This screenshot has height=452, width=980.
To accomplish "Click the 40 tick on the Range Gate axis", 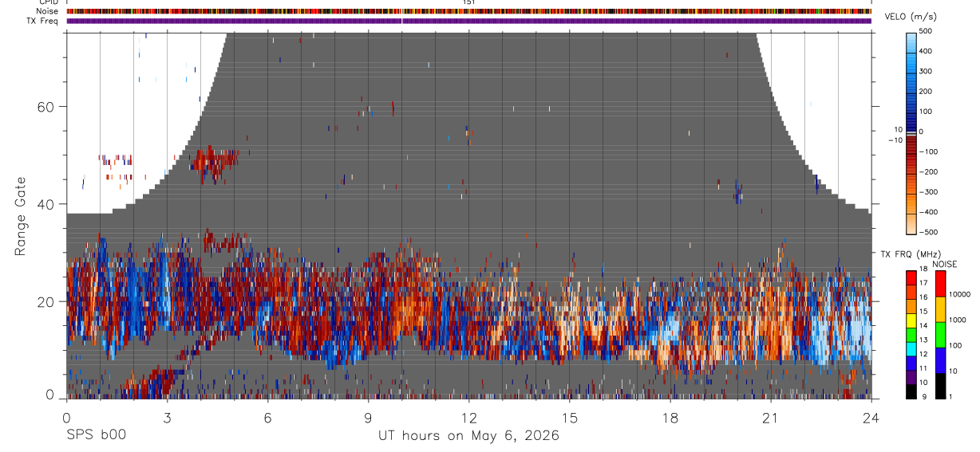I will [x=46, y=204].
